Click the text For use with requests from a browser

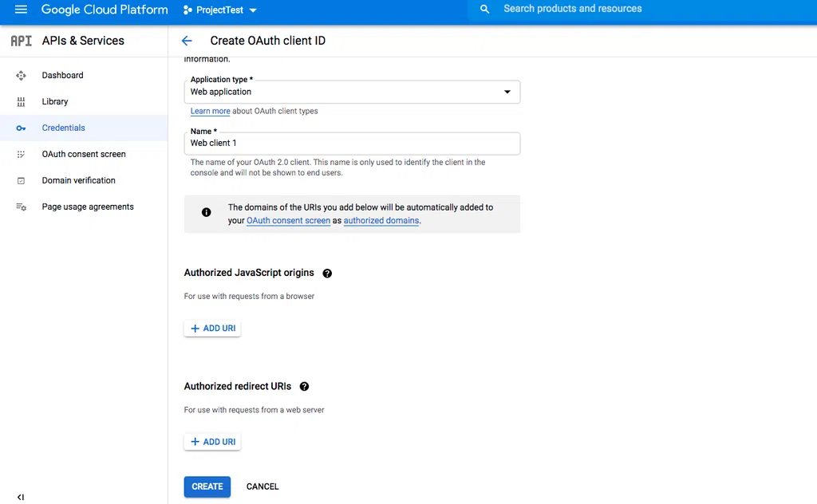(x=249, y=296)
